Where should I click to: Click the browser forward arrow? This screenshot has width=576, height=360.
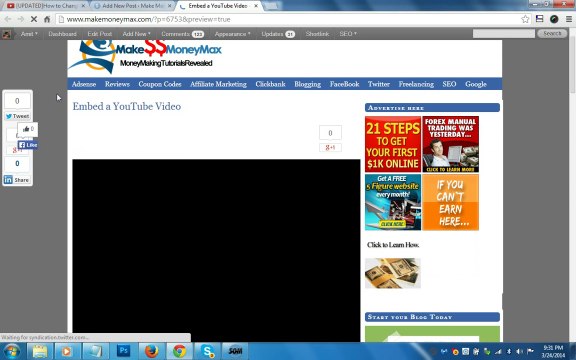tap(21, 19)
